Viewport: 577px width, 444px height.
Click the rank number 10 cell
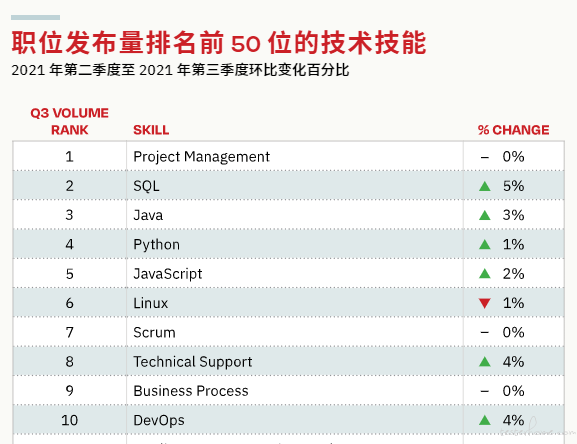click(70, 420)
